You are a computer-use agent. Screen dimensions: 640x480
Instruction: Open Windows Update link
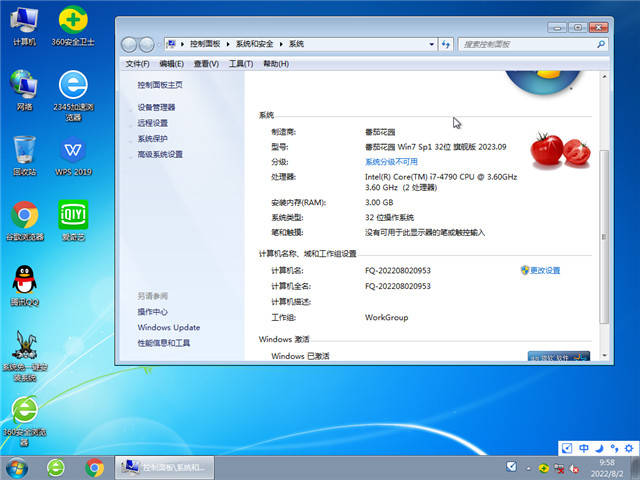(x=169, y=327)
